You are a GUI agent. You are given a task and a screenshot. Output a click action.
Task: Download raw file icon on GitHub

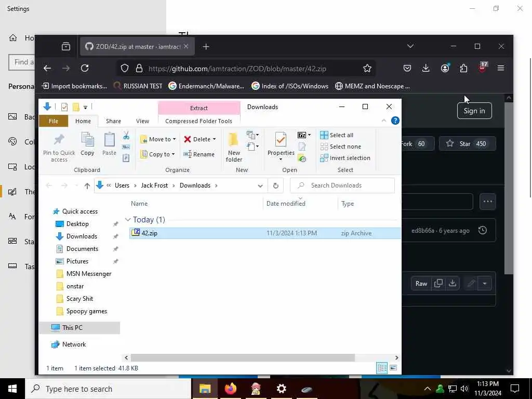tap(453, 283)
